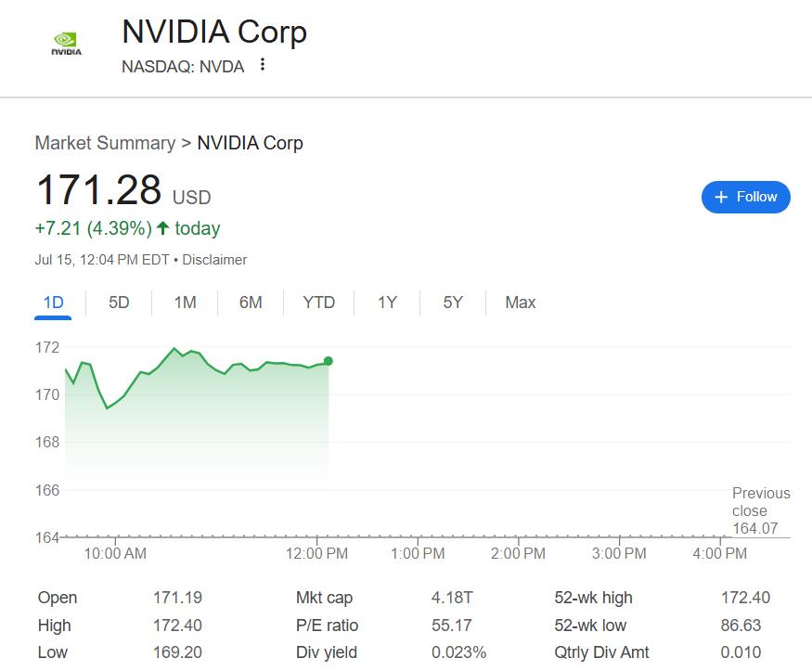Select the YTD range tab
The image size is (812, 671).
(318, 303)
